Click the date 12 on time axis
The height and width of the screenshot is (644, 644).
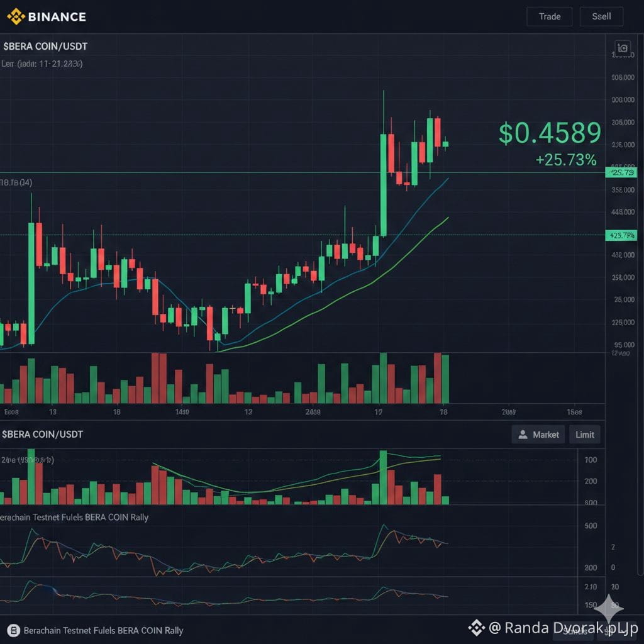[x=248, y=412]
